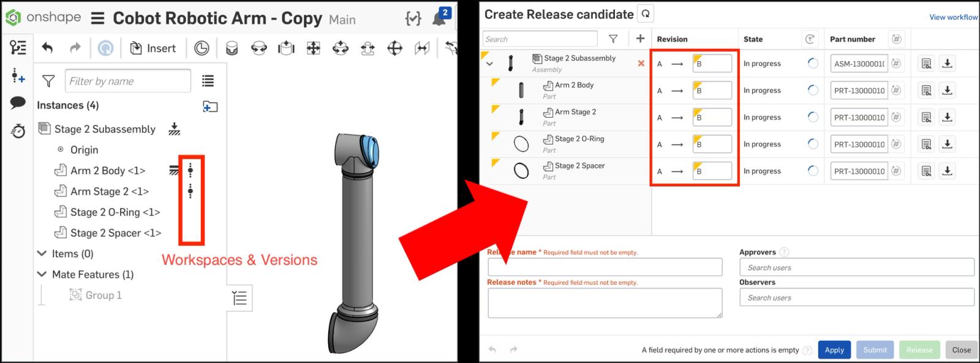Click the download icon on the Arm 2 Body row
This screenshot has height=363, width=980.
[x=947, y=91]
